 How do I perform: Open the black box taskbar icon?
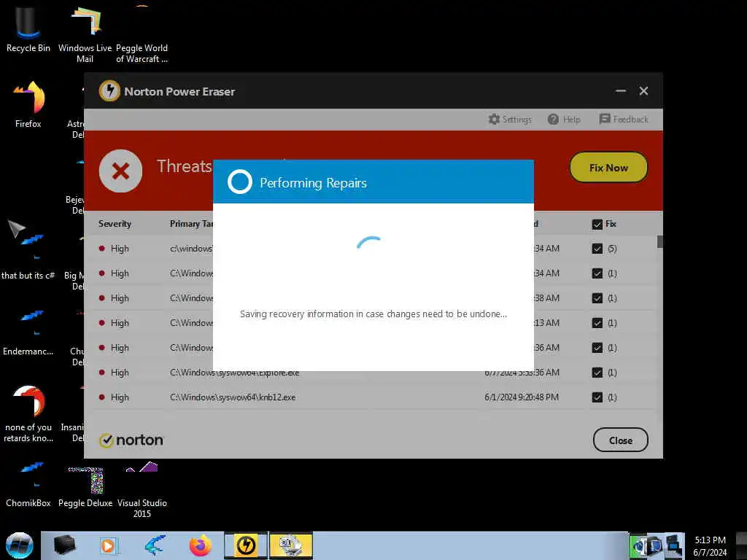[65, 545]
